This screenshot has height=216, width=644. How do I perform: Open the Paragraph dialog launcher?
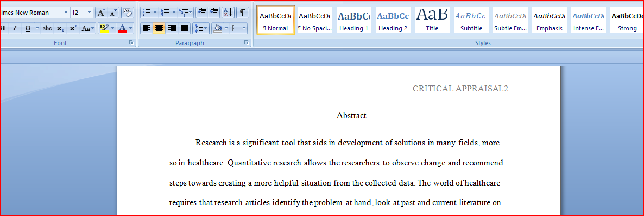pos(247,43)
